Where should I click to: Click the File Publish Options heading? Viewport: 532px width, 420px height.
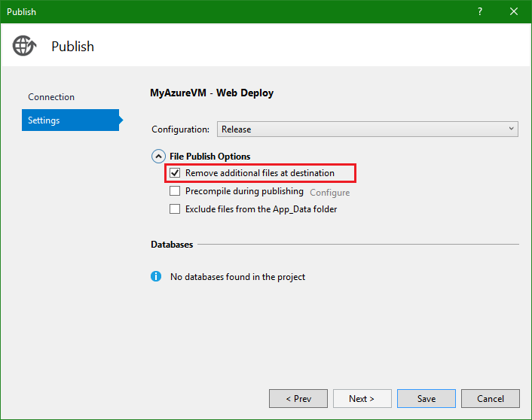click(210, 157)
